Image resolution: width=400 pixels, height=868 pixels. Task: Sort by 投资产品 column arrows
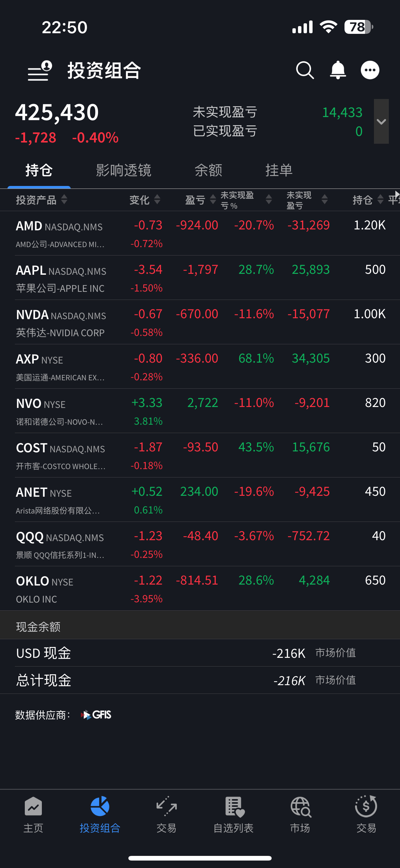[x=64, y=199]
